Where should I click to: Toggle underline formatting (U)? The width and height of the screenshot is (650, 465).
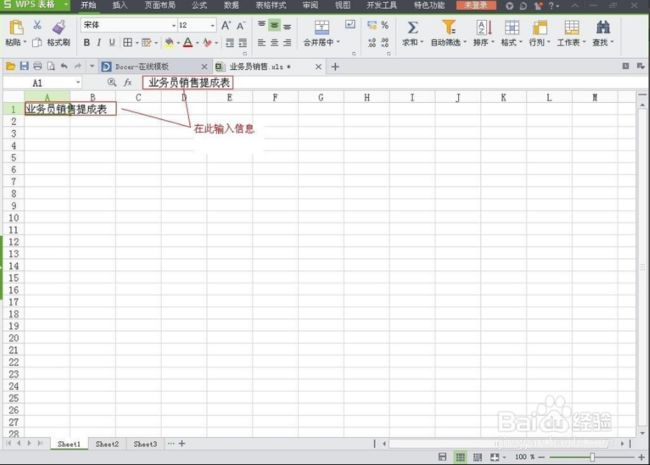click(x=112, y=42)
